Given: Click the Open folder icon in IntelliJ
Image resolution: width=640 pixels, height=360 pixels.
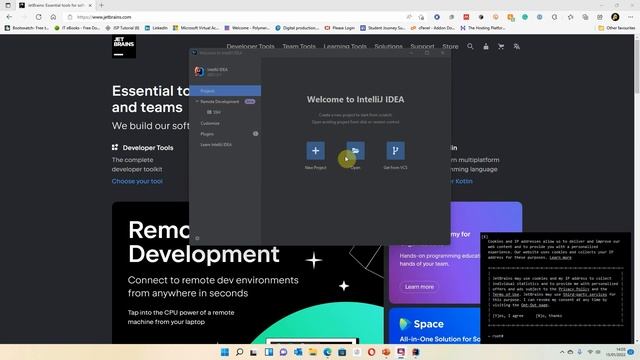Looking at the screenshot, I should click(x=356, y=151).
